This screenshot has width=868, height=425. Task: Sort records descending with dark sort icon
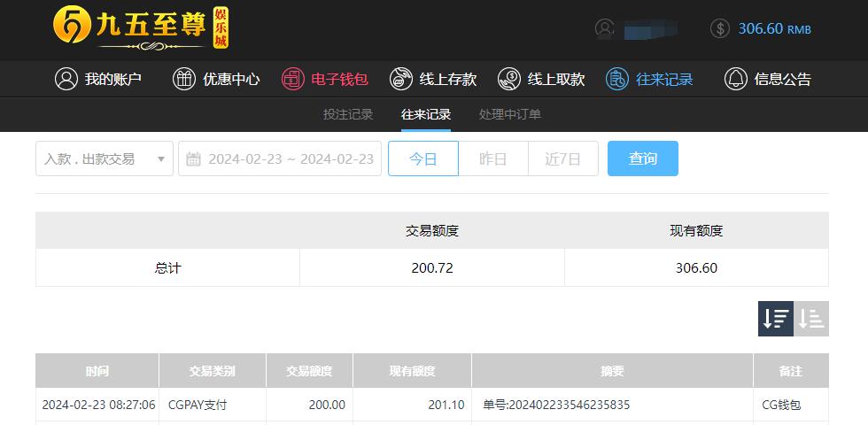pos(776,319)
